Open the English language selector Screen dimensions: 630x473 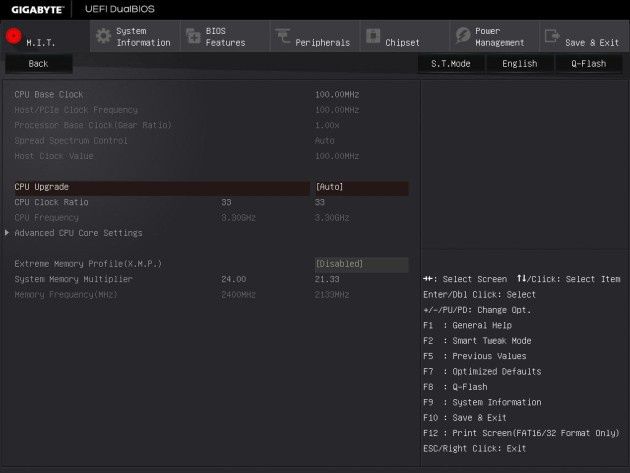(x=520, y=64)
